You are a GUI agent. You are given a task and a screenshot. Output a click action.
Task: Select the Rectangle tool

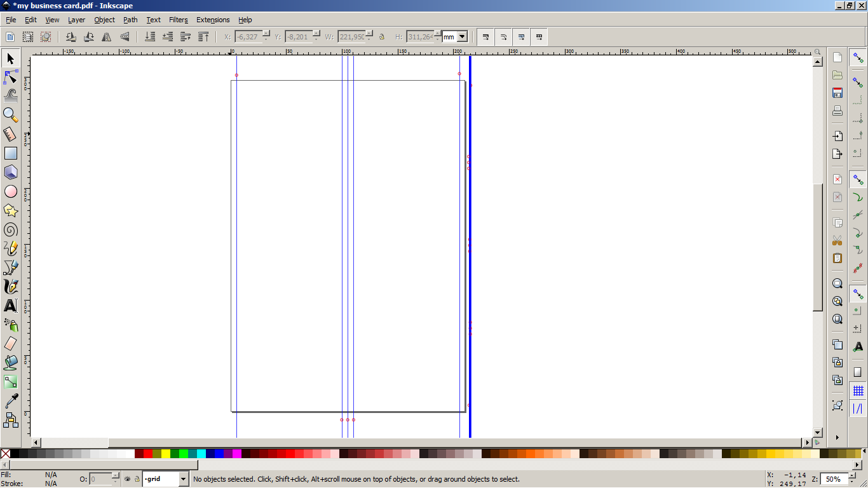point(10,152)
